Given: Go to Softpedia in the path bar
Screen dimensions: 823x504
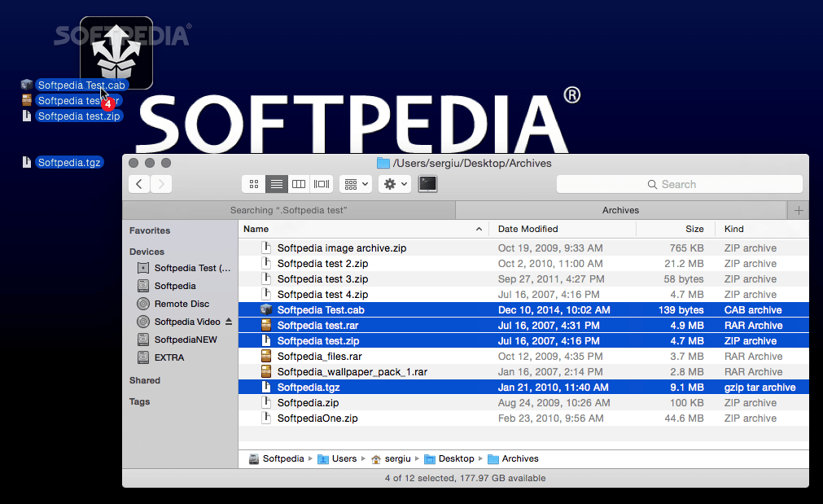Looking at the screenshot, I should coord(277,459).
